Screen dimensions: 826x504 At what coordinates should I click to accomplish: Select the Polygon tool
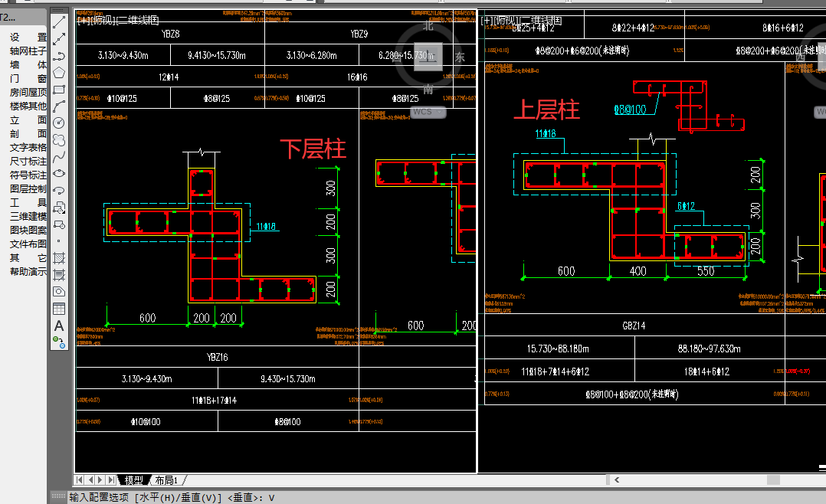tap(59, 73)
